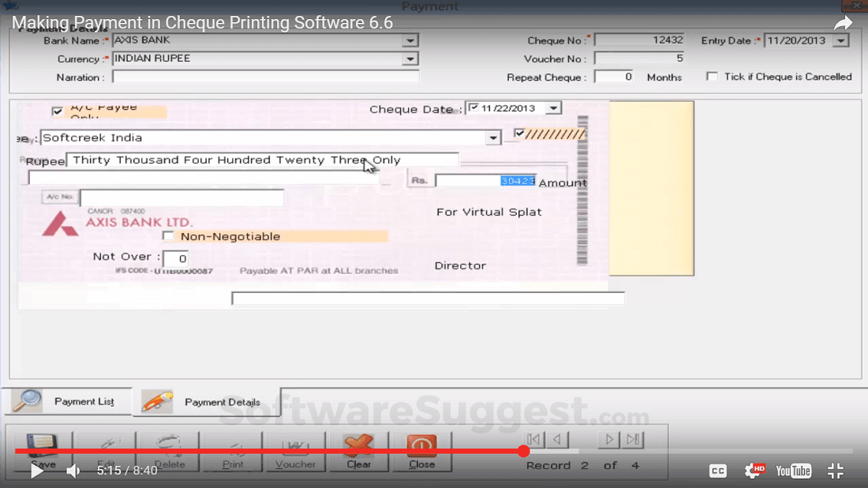Jump to the first record

click(533, 439)
